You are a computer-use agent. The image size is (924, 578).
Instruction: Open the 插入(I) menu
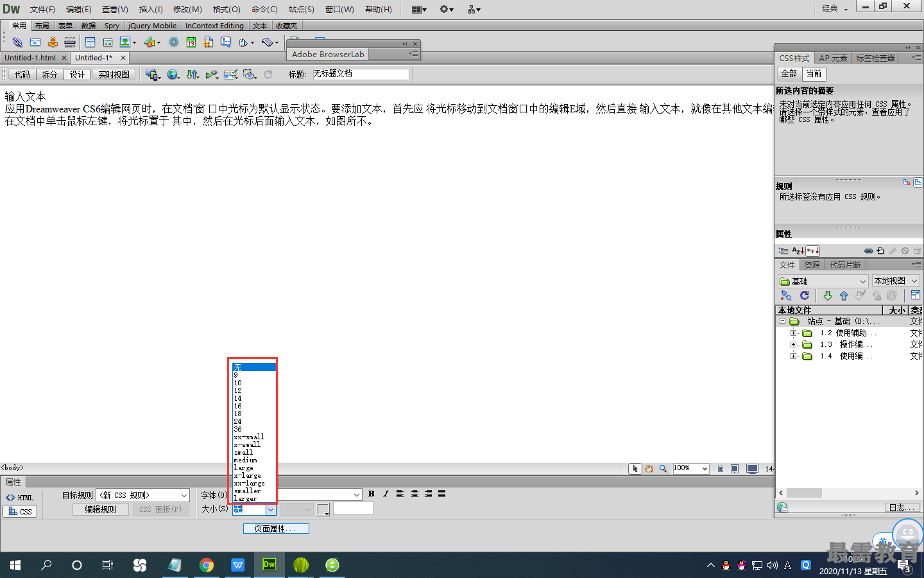coord(151,9)
